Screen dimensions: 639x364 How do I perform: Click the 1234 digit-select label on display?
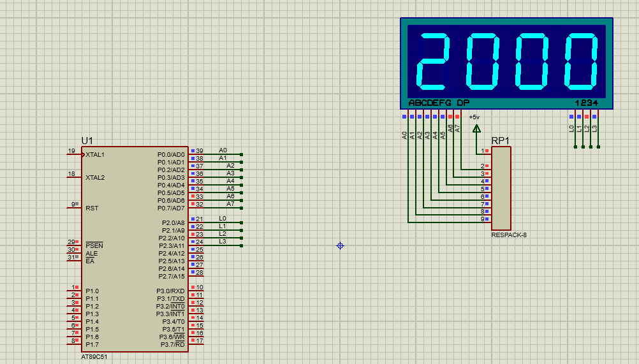(x=587, y=103)
